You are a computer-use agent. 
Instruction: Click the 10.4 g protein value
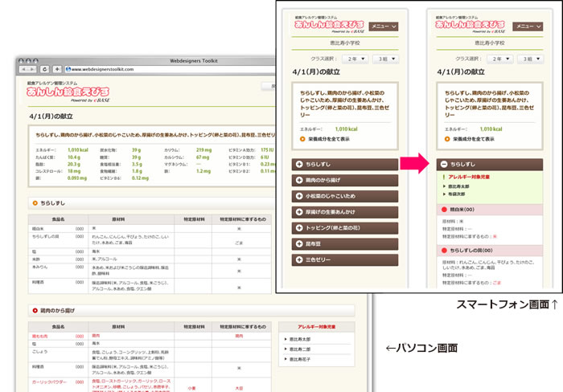pos(74,157)
